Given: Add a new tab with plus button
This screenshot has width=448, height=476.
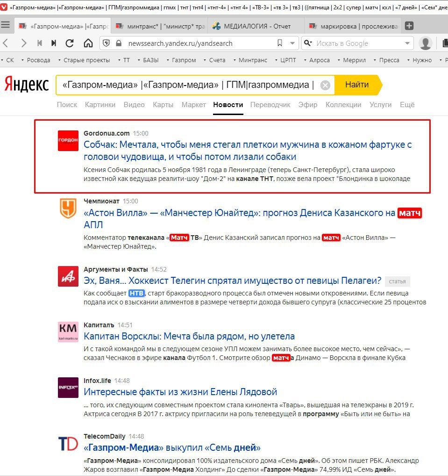Looking at the screenshot, I should 409,26.
